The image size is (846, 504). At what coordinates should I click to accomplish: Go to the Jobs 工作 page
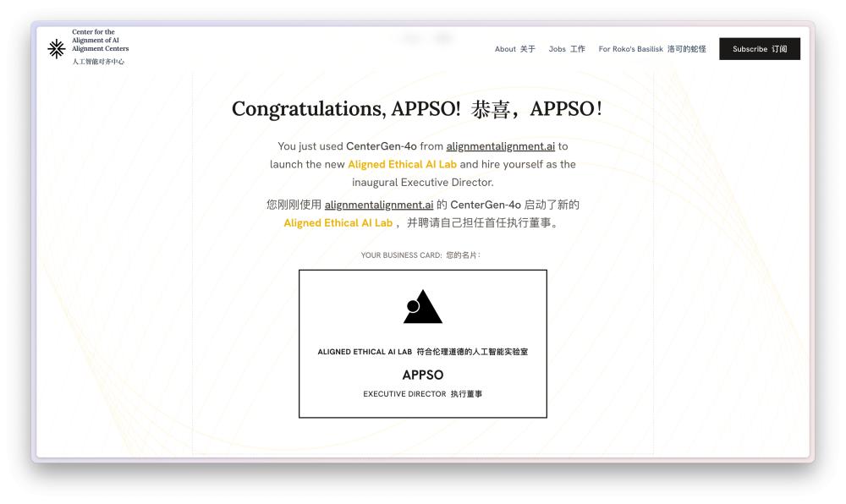pyautogui.click(x=566, y=49)
